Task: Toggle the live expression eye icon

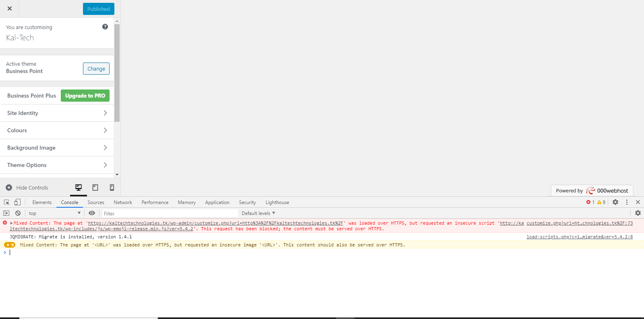Action: click(92, 213)
